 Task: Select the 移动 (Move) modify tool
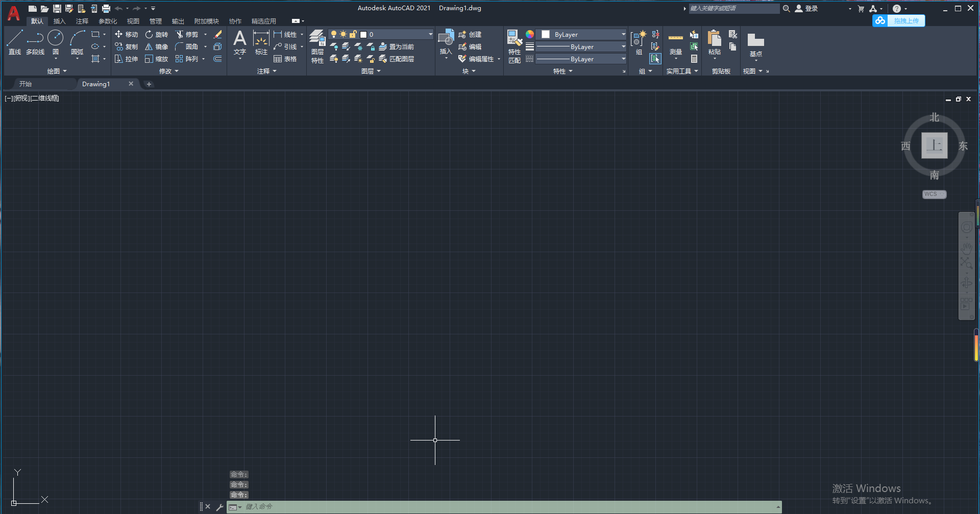pos(126,34)
